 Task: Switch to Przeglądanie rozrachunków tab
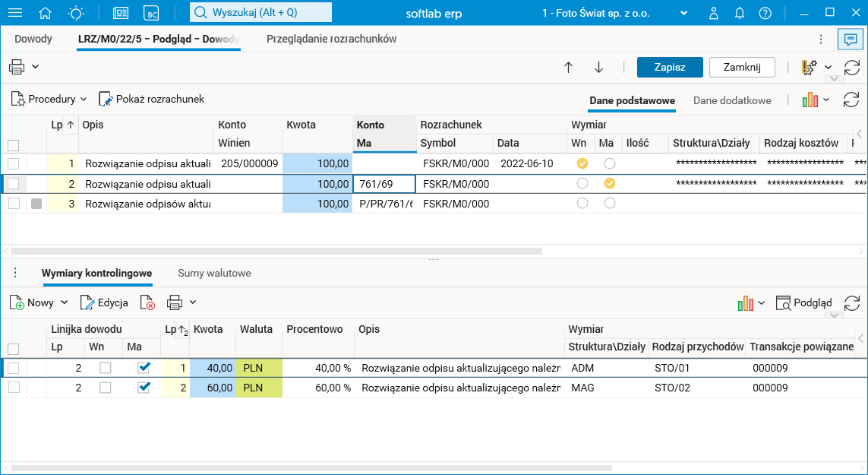click(331, 39)
